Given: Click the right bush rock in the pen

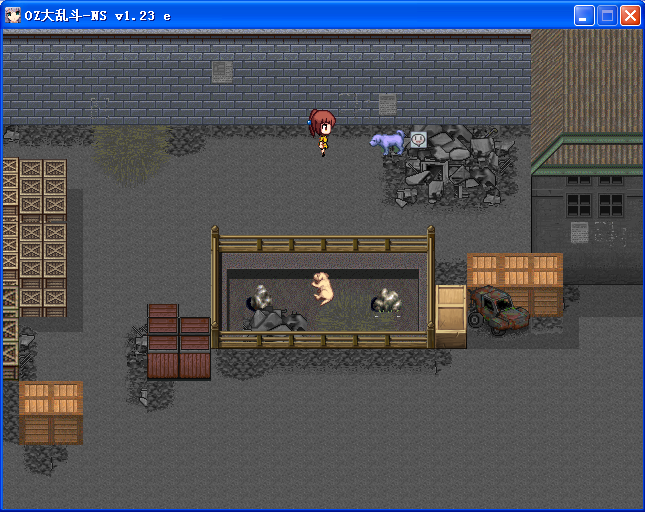Looking at the screenshot, I should pos(386,301).
